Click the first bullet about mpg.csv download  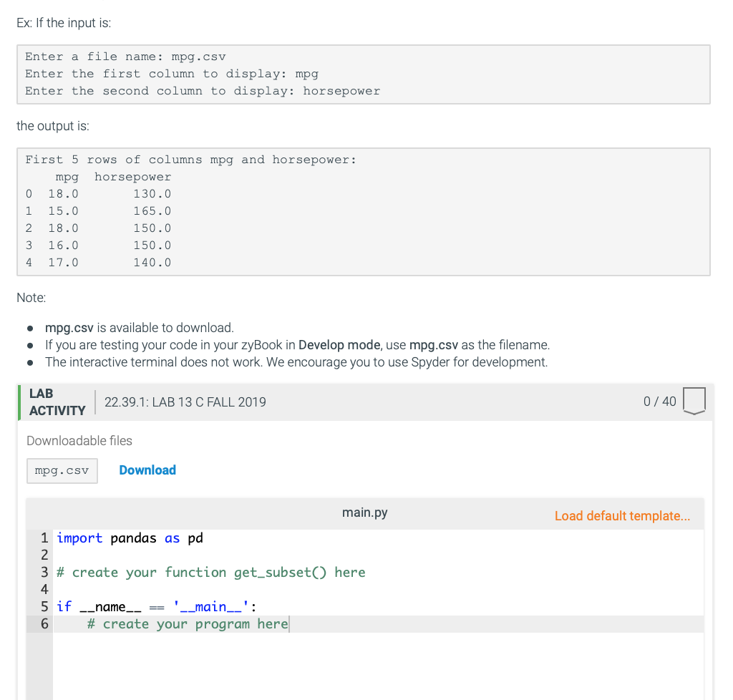(x=139, y=328)
